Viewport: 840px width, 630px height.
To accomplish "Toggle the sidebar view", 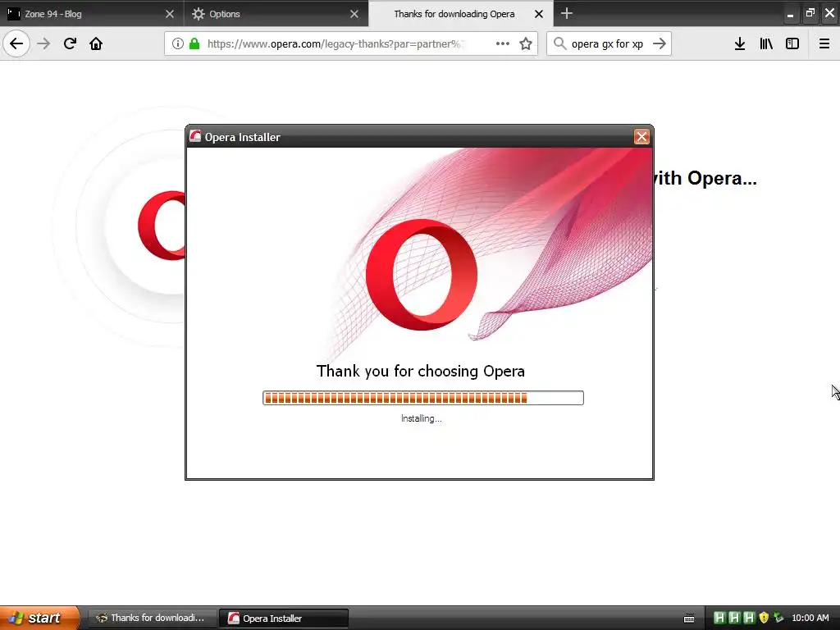I will pyautogui.click(x=792, y=43).
